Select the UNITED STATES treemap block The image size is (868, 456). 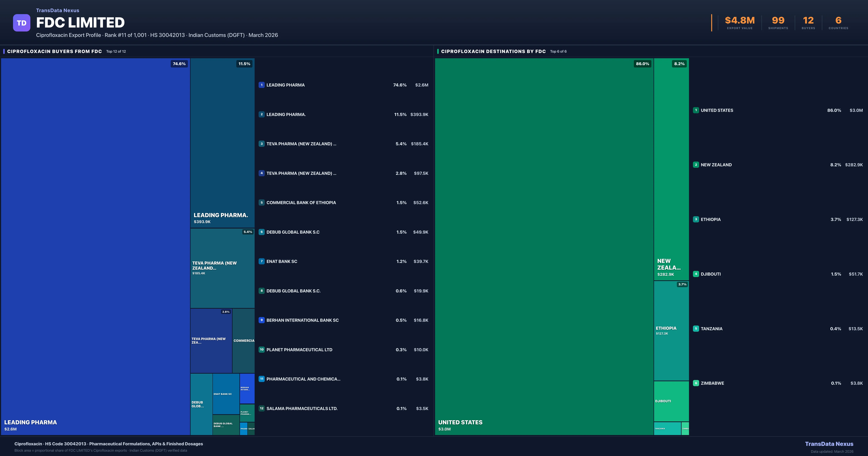point(544,246)
